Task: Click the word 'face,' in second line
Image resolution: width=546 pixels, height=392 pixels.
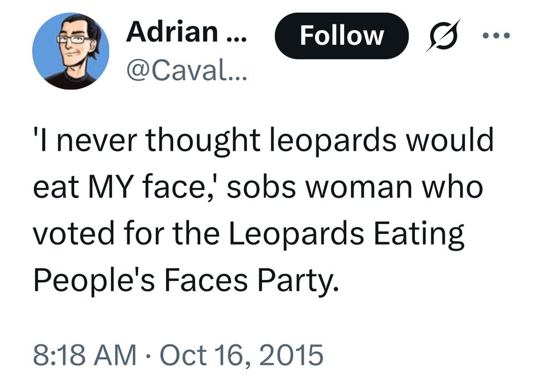Action: click(180, 188)
